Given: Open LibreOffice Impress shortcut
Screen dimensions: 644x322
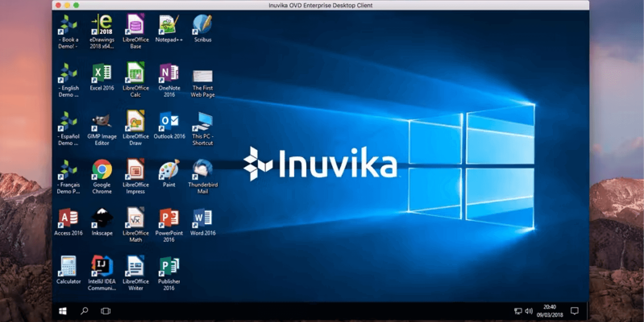Looking at the screenshot, I should 135,177.
